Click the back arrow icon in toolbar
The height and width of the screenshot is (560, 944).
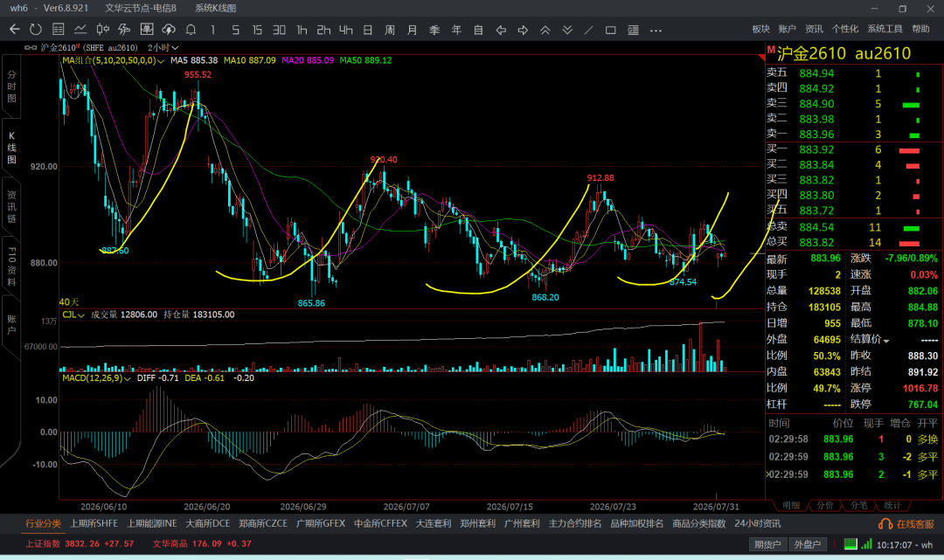tap(15, 30)
